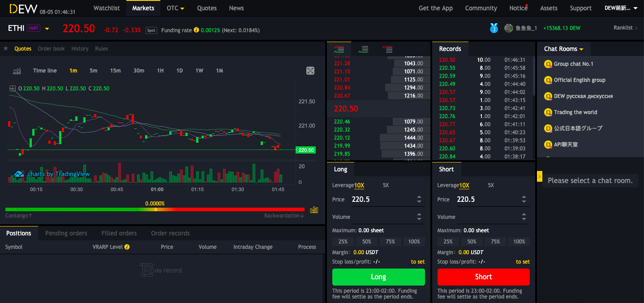Set stop loss/profit in Long panel
The height and width of the screenshot is (303, 644).
click(418, 262)
